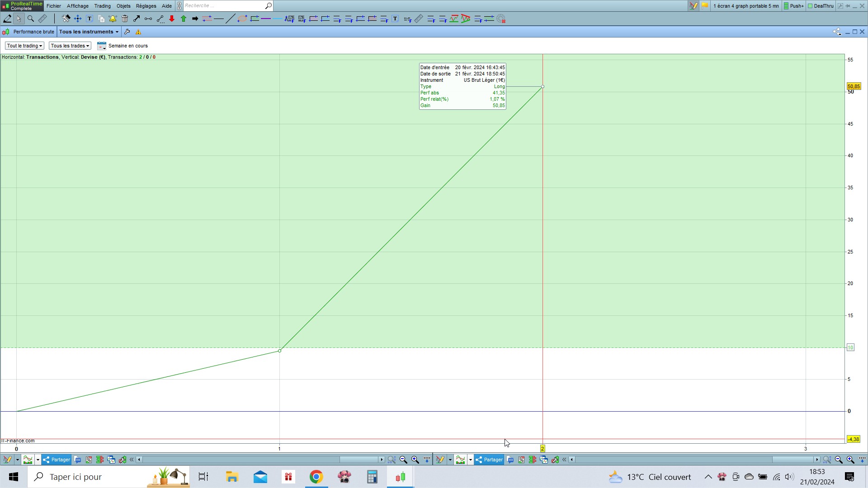
Task: Click the wrench settings icon
Action: pos(127,32)
